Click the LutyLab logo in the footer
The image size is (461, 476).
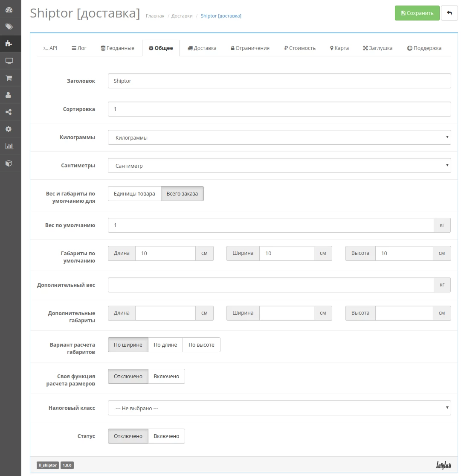444,465
